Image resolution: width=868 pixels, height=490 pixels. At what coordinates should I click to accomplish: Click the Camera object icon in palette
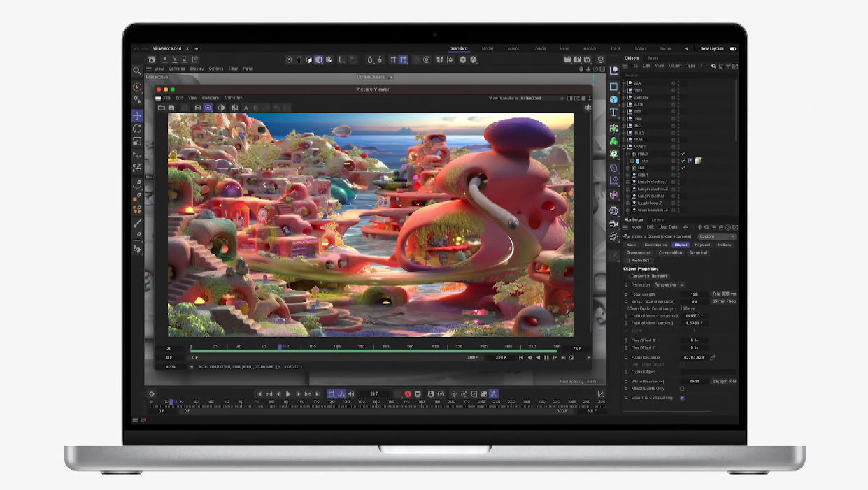click(x=613, y=224)
